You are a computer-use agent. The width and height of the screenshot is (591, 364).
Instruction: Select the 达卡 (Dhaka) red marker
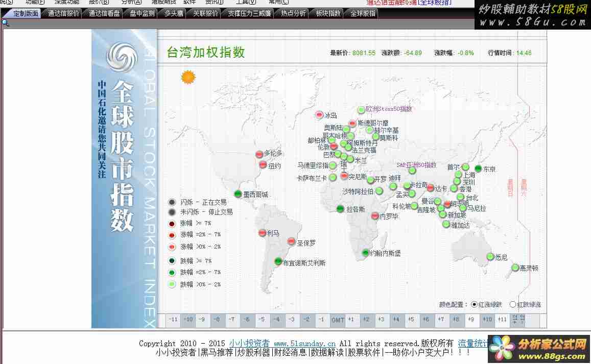pyautogui.click(x=431, y=188)
